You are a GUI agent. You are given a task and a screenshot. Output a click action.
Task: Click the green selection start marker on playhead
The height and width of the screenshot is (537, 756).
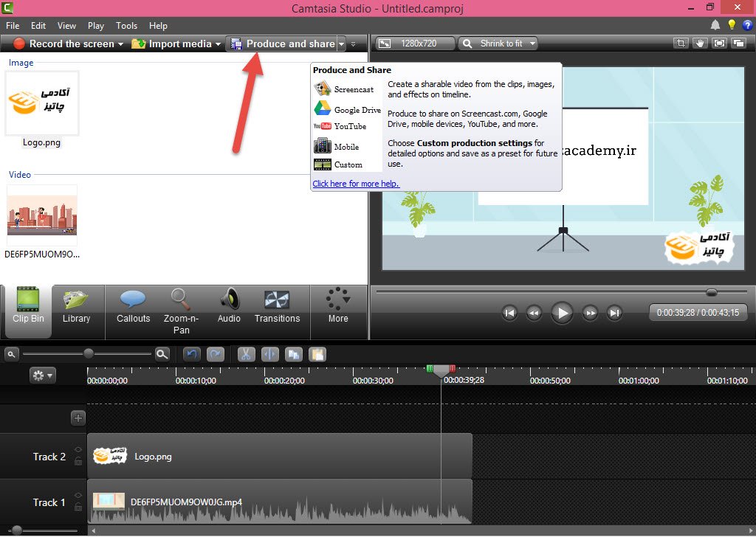pyautogui.click(x=430, y=369)
